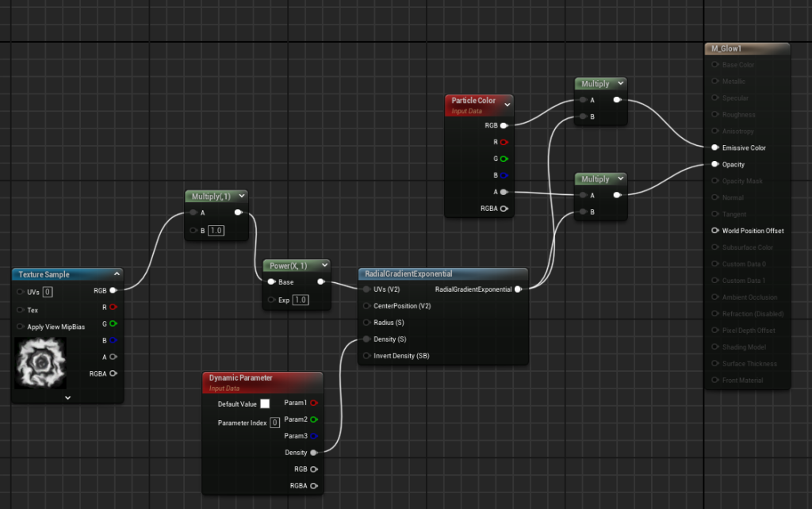
Task: Click the Particle Color green G output pin
Action: click(504, 159)
